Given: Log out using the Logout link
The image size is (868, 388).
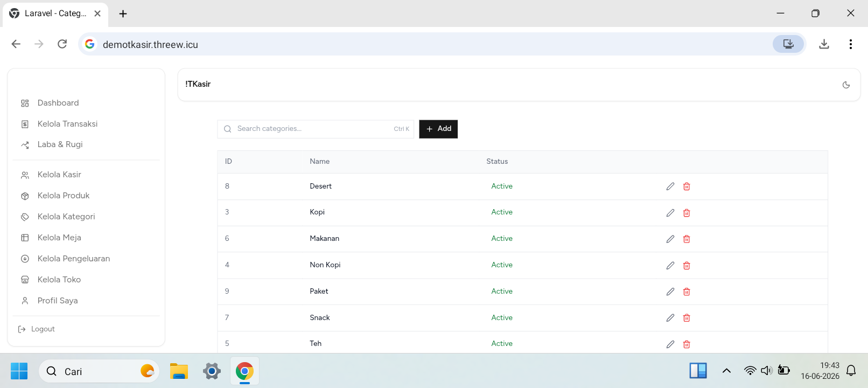Looking at the screenshot, I should coord(37,329).
